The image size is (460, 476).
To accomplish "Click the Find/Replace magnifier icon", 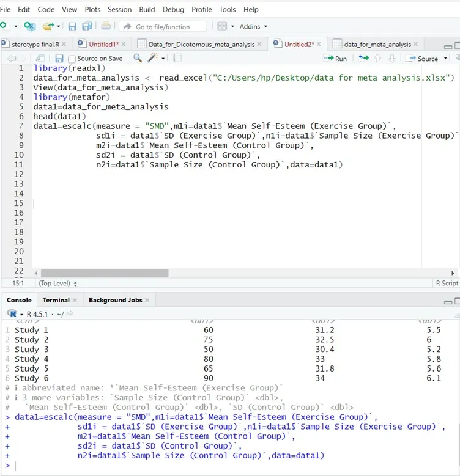I will pos(138,58).
